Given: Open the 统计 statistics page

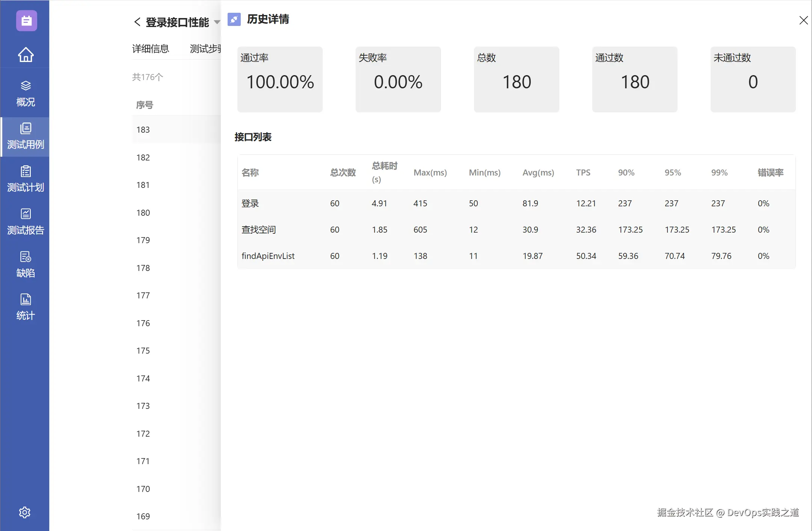Looking at the screenshot, I should (26, 307).
